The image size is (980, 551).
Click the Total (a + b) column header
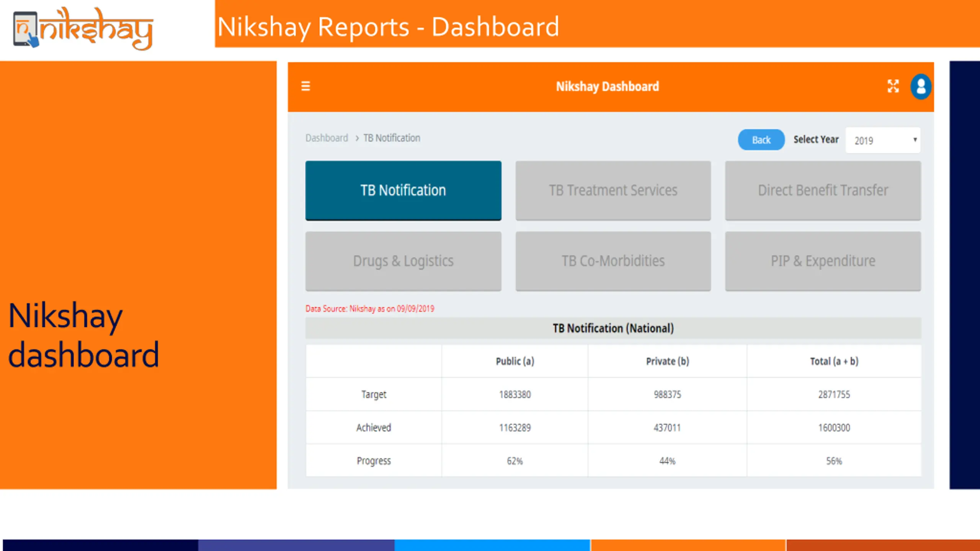(x=834, y=361)
